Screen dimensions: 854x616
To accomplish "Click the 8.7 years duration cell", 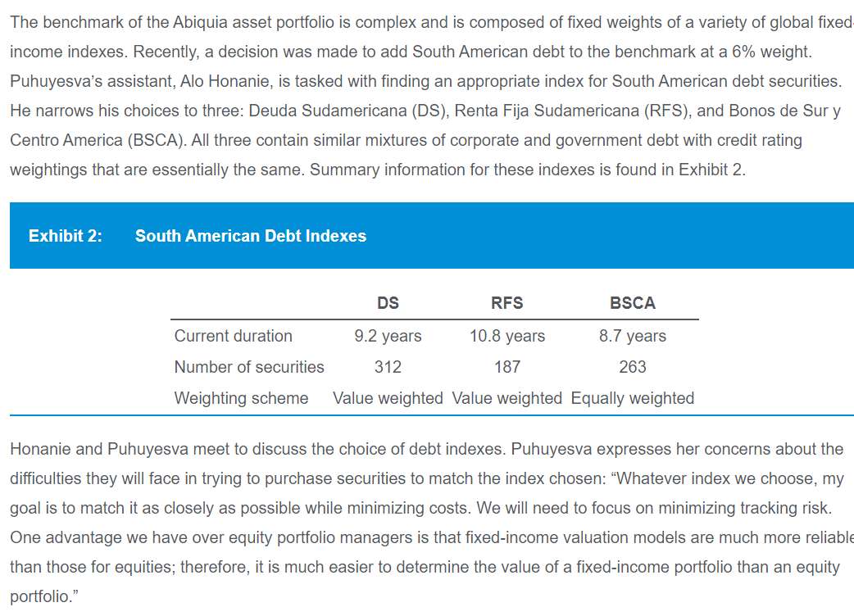I will [x=633, y=336].
